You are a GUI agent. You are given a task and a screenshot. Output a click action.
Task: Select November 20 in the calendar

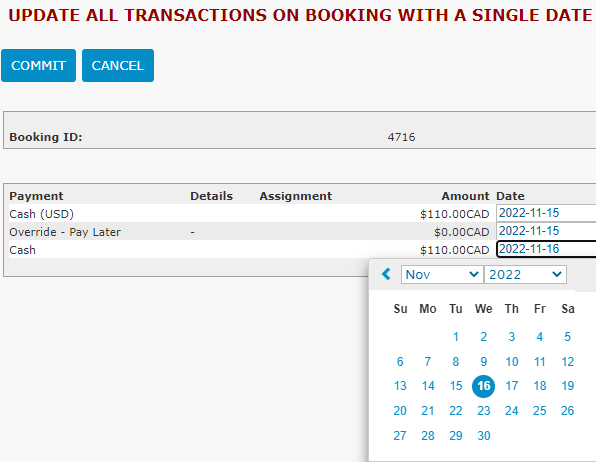click(x=400, y=411)
